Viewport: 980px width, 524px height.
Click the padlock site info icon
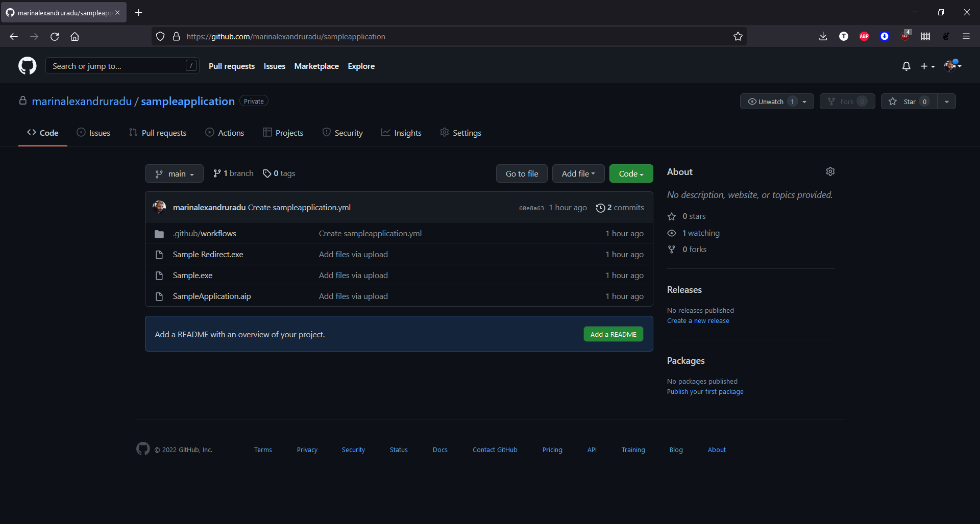[x=176, y=36]
